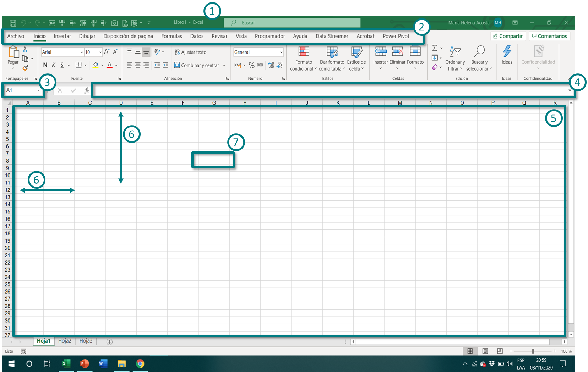Open Ordenar y filtrar

click(455, 59)
